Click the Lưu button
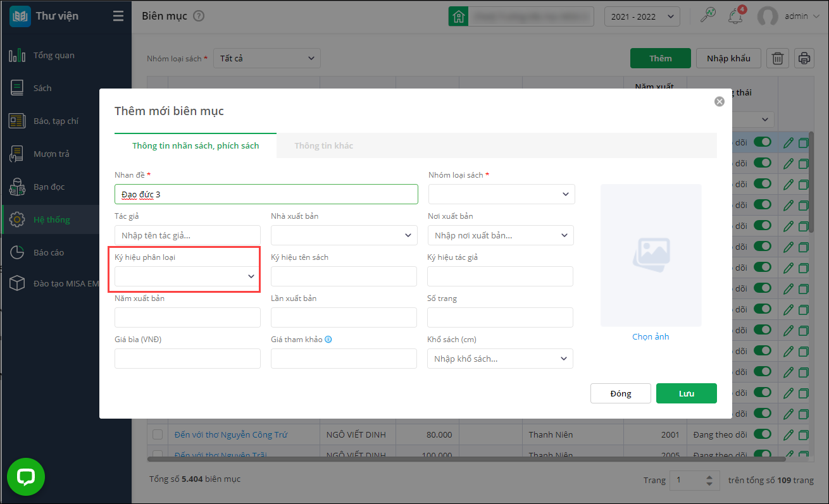Viewport: 829px width, 504px height. point(686,393)
